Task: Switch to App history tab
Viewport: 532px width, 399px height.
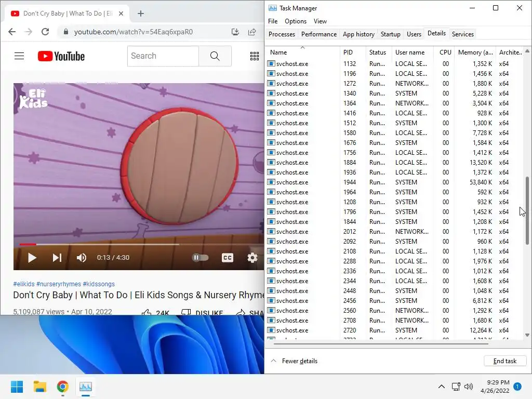Action: coord(358,34)
